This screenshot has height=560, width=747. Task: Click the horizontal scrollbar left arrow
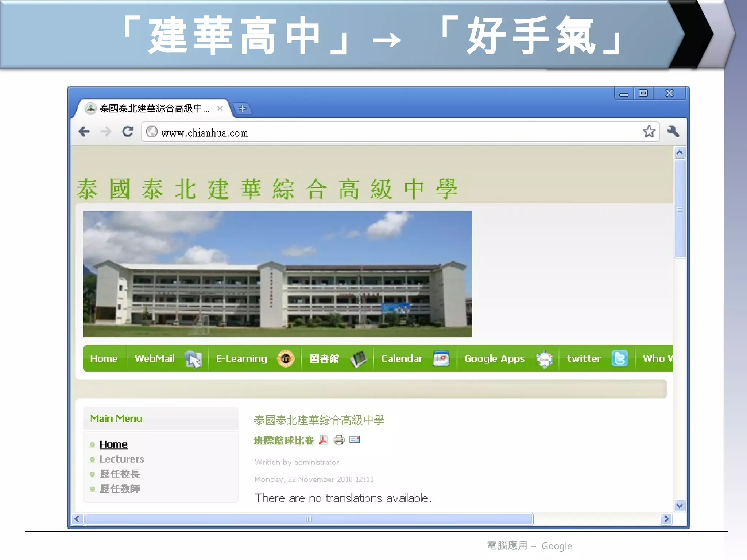[77, 519]
